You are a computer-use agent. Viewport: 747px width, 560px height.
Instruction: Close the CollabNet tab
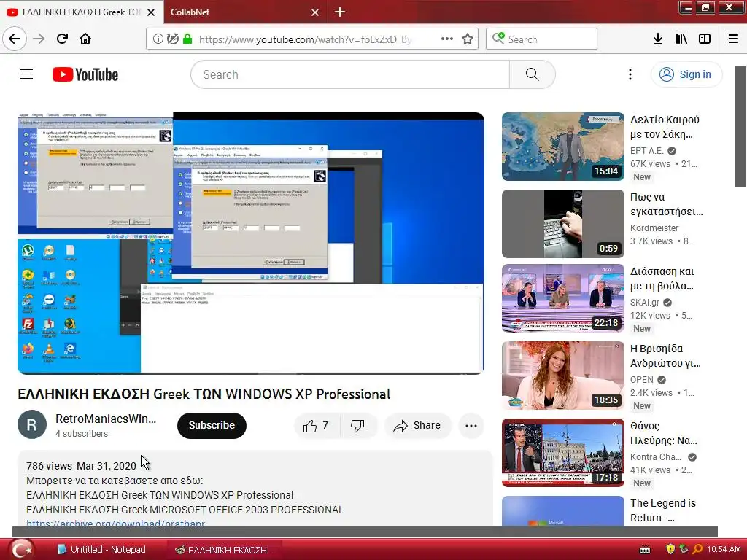(315, 12)
